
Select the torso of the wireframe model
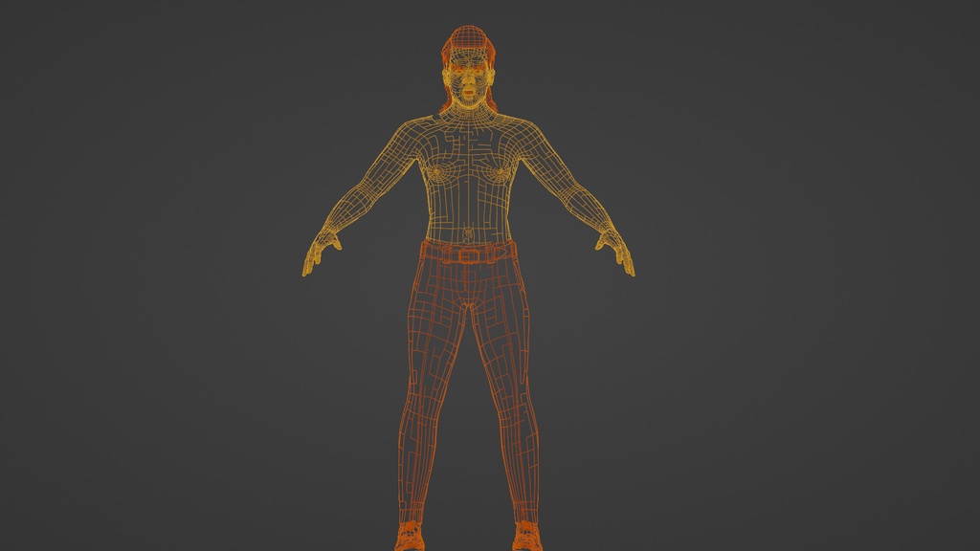(466, 182)
